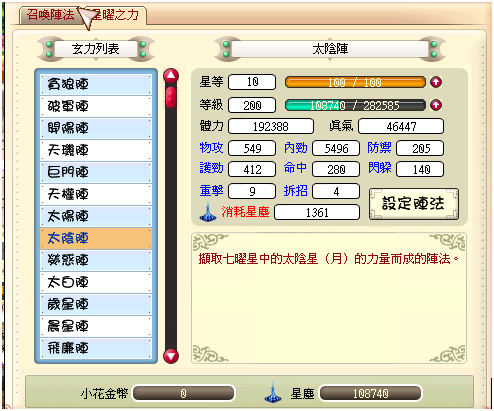This screenshot has height=411, width=494.
Task: Click the blue 拆招 stat label
Action: (295, 191)
